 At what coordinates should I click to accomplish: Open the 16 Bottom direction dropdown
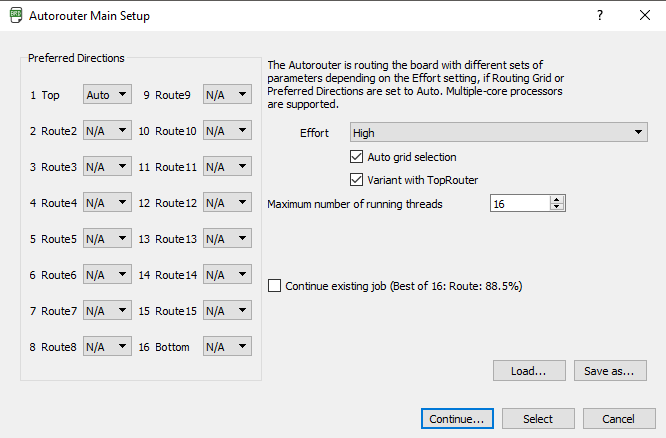pyautogui.click(x=227, y=347)
